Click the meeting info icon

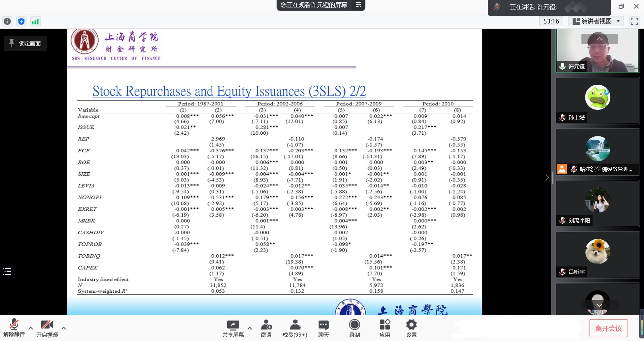tap(7, 21)
